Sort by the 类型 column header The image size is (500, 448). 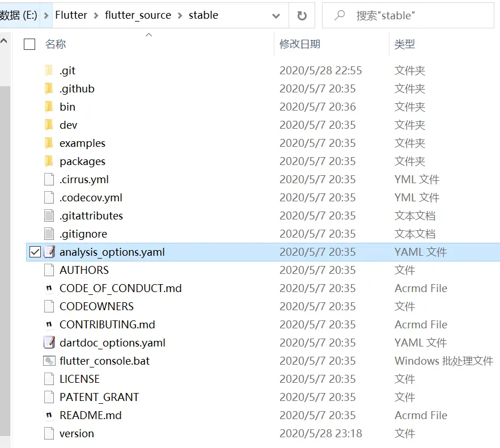[405, 44]
